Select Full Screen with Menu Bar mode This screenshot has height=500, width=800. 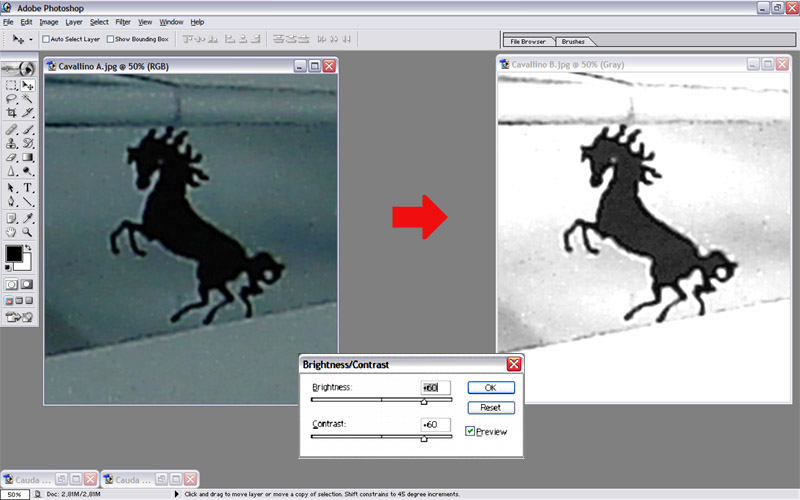(19, 301)
